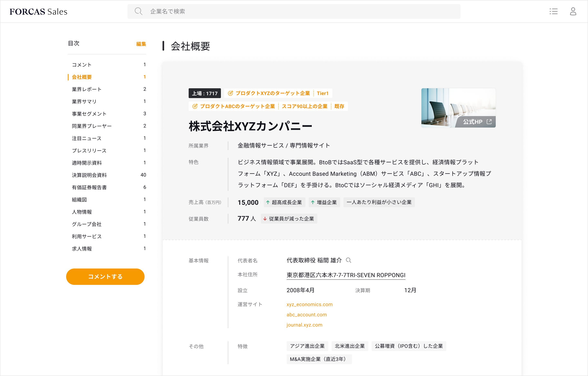
Task: Click the 北米進出企業 tag
Action: [x=350, y=346]
